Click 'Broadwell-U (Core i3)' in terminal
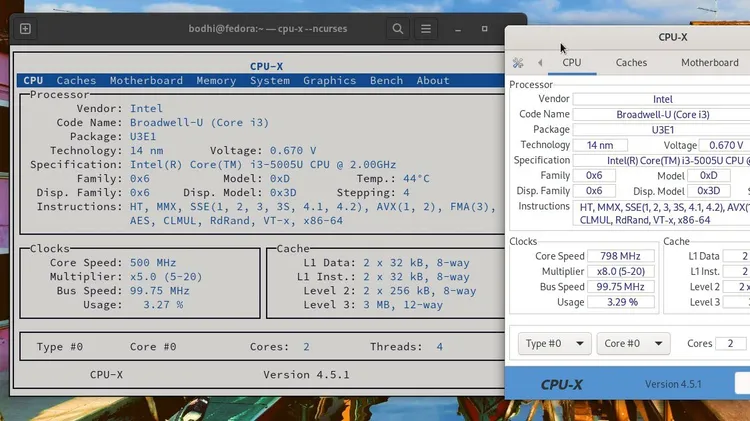 pyautogui.click(x=199, y=122)
